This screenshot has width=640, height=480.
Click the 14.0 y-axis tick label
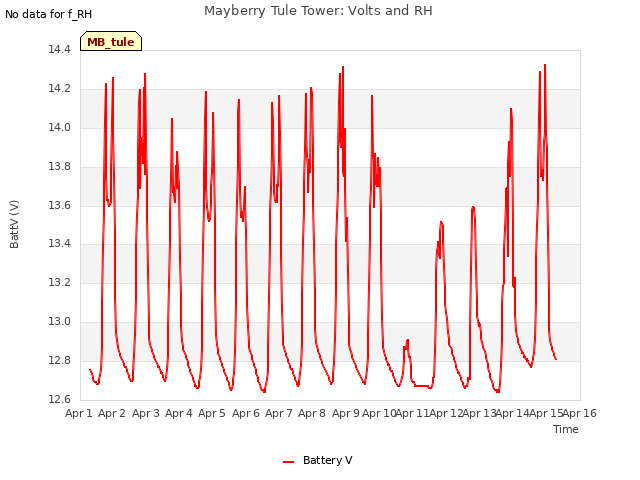pyautogui.click(x=59, y=127)
